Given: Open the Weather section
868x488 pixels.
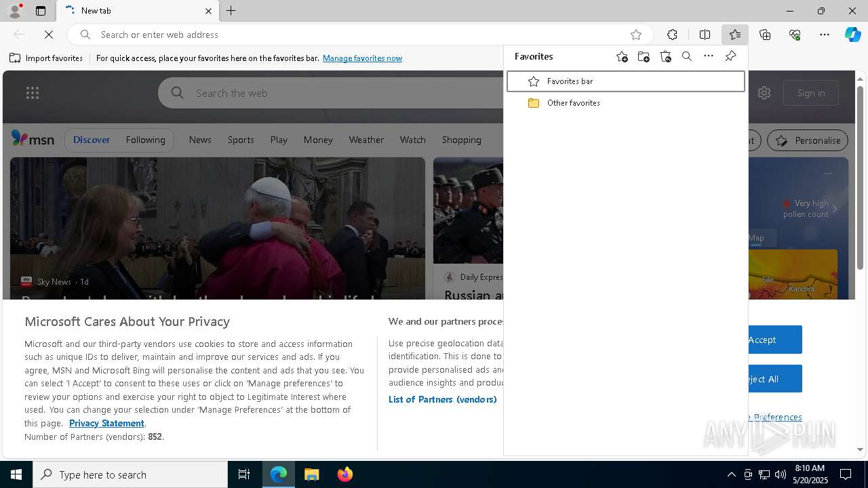Looking at the screenshot, I should [x=366, y=140].
